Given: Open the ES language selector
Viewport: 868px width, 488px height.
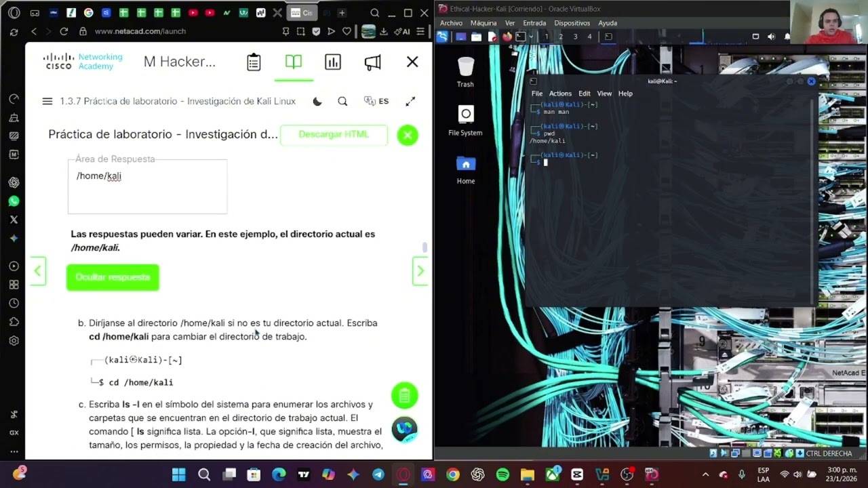Looking at the screenshot, I should click(x=376, y=101).
